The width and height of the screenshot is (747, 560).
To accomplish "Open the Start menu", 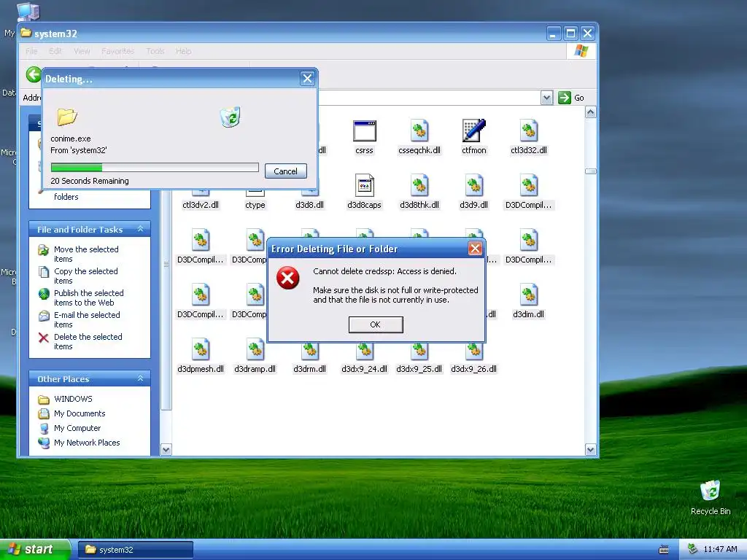I will click(35, 550).
